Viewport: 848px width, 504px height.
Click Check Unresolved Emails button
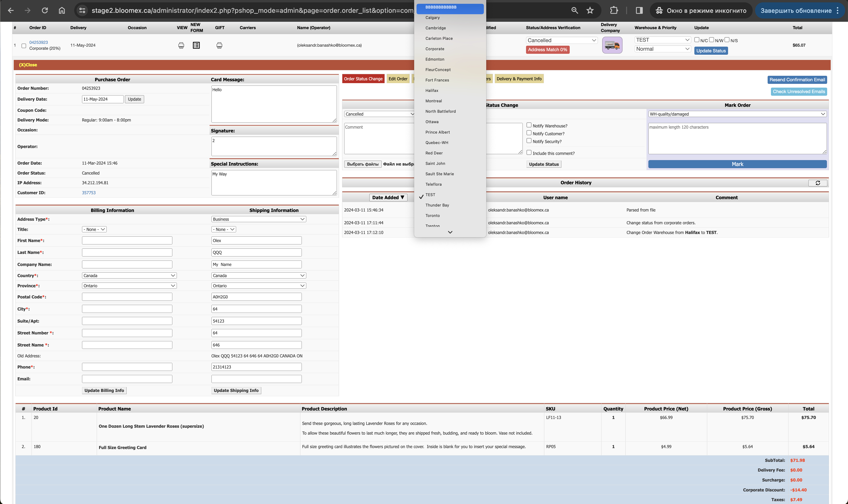coord(799,92)
